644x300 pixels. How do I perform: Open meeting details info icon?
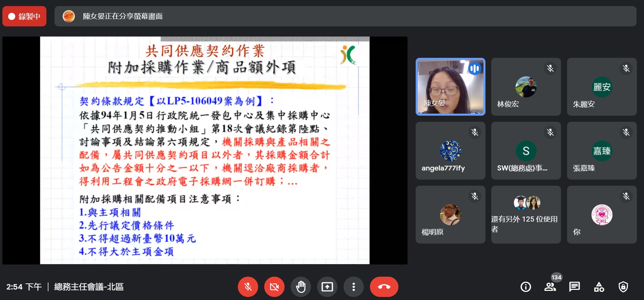(x=525, y=287)
